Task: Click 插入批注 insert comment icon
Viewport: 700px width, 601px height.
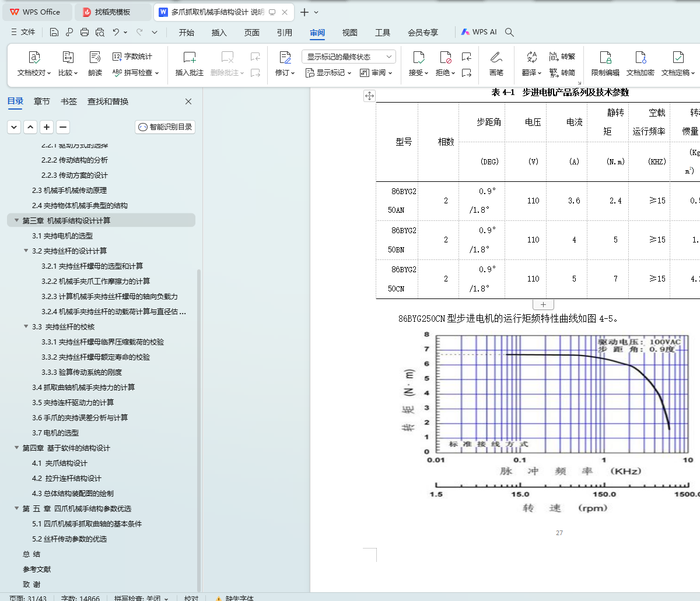Action: pyautogui.click(x=190, y=57)
